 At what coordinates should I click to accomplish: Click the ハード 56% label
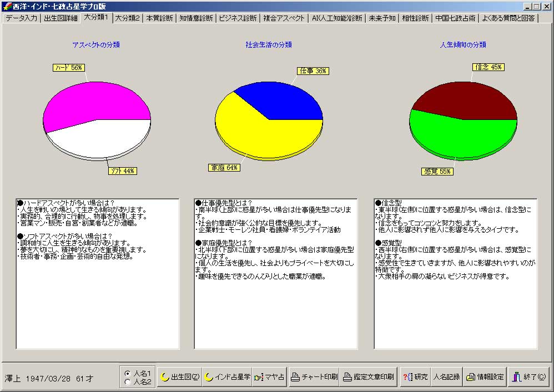pos(69,68)
